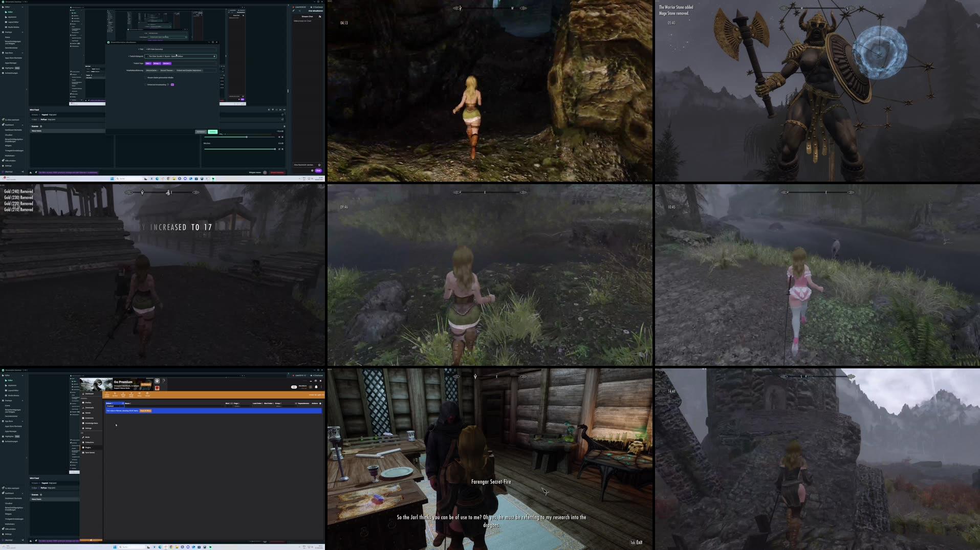Open the frame showing Gold Removed messages
Image resolution: width=980 pixels, height=550 pixels.
pyautogui.click(x=162, y=275)
